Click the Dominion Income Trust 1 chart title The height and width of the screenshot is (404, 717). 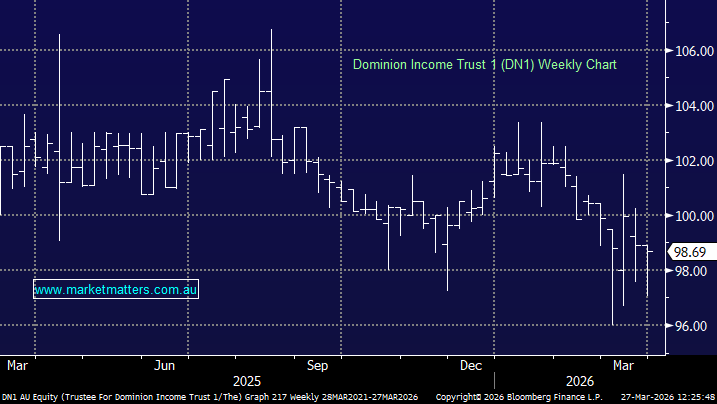[x=484, y=64]
